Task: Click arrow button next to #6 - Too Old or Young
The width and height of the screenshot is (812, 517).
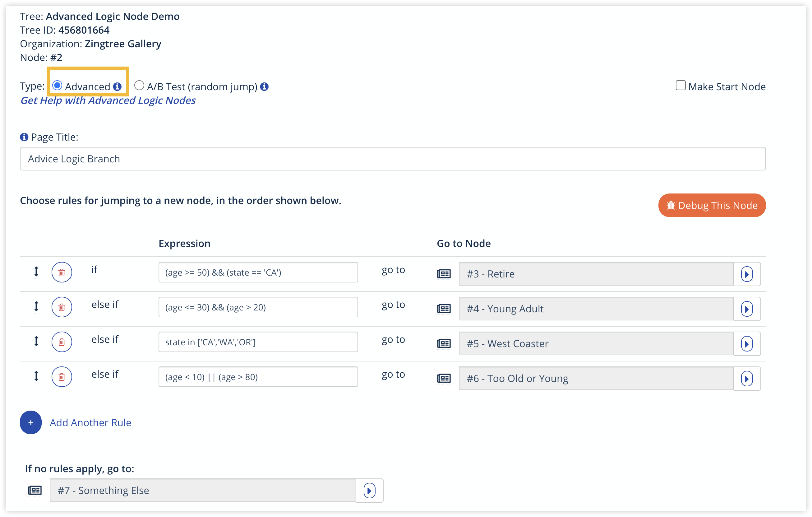Action: [x=747, y=379]
